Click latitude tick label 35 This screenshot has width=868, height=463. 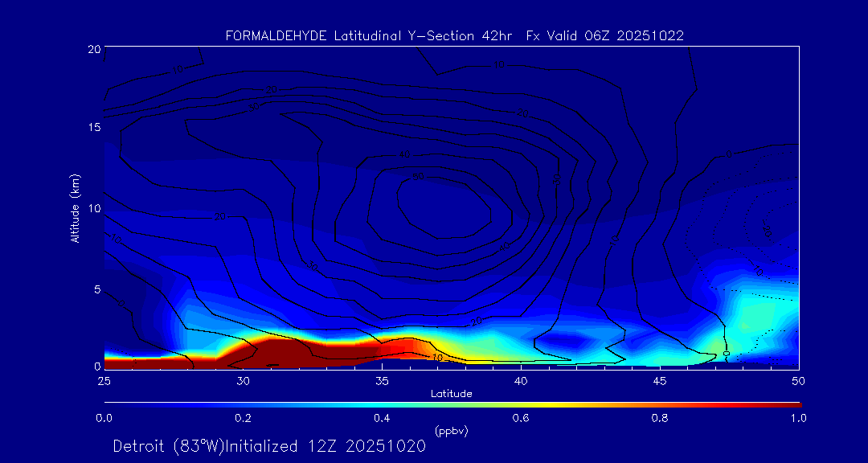pyautogui.click(x=382, y=381)
